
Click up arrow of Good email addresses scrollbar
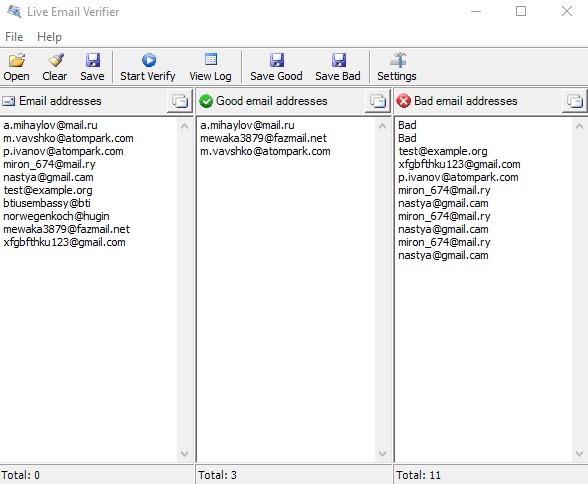pos(382,126)
